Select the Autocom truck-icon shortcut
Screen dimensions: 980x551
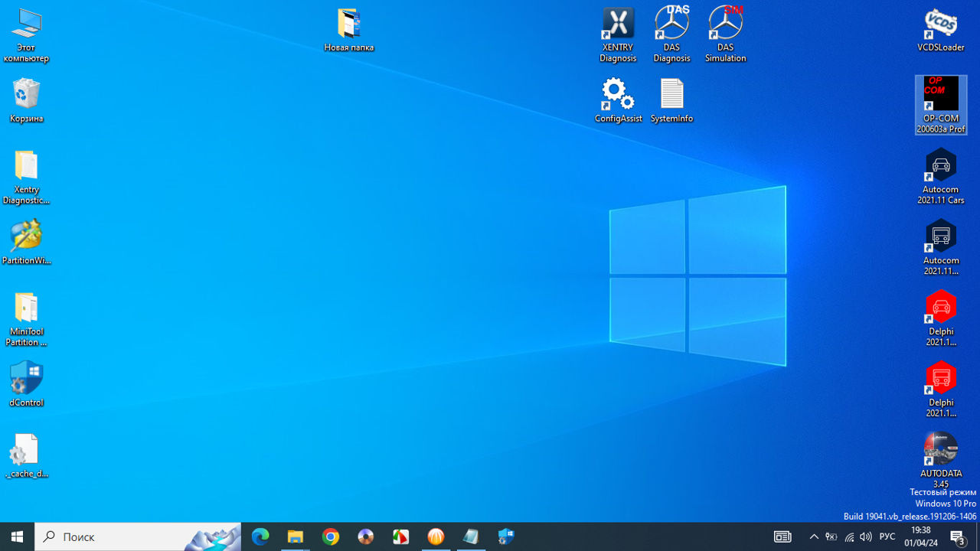[x=941, y=248]
